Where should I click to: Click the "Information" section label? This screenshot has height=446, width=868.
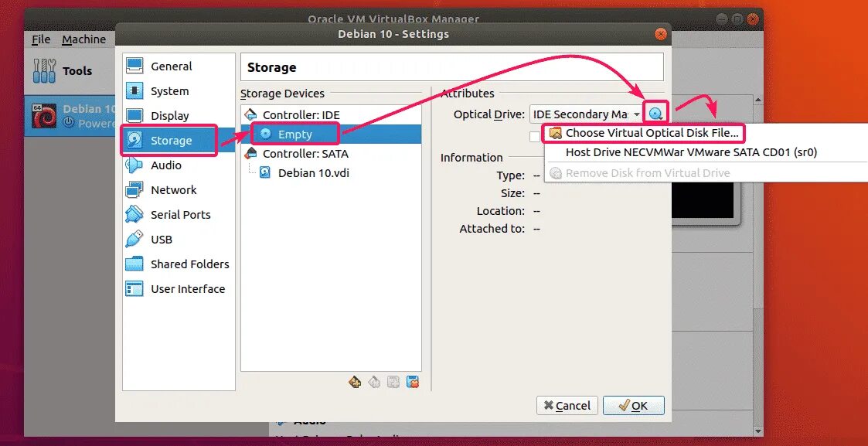click(471, 158)
